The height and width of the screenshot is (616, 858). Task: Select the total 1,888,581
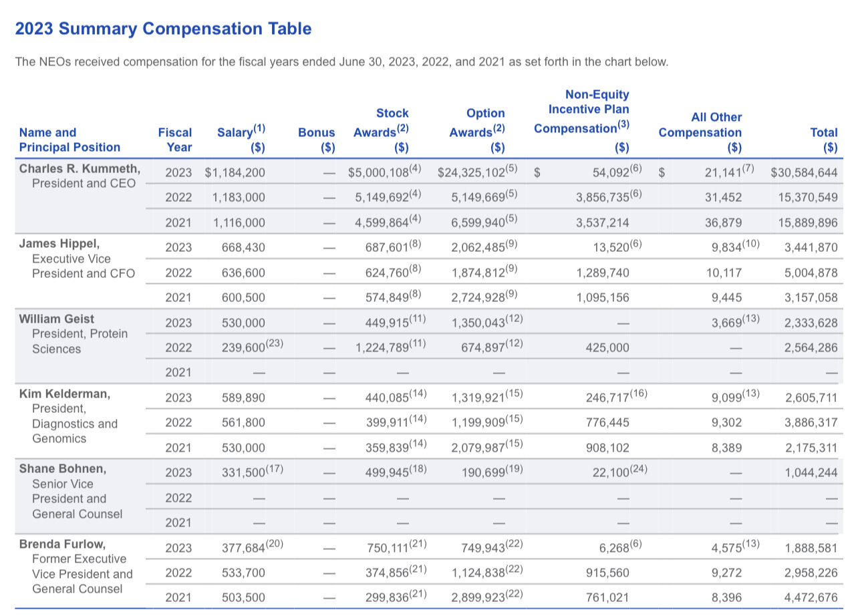click(x=811, y=548)
